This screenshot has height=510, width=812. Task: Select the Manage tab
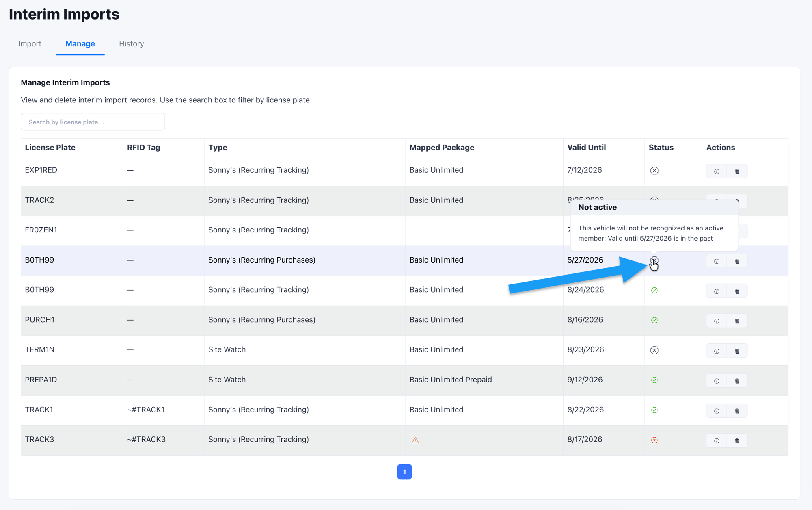pyautogui.click(x=80, y=43)
